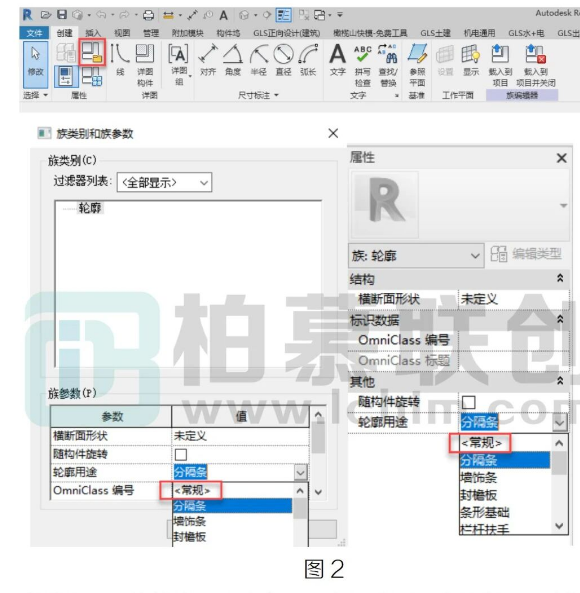The width and height of the screenshot is (580, 593).
Task: Click the 横断面形状 value 未定义 in Properties
Action: 513,299
